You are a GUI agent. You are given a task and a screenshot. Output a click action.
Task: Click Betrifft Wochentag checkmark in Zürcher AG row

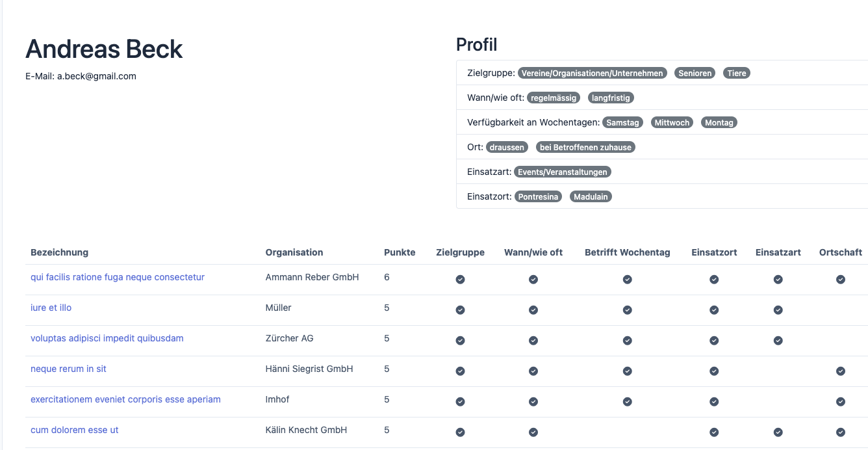(627, 341)
